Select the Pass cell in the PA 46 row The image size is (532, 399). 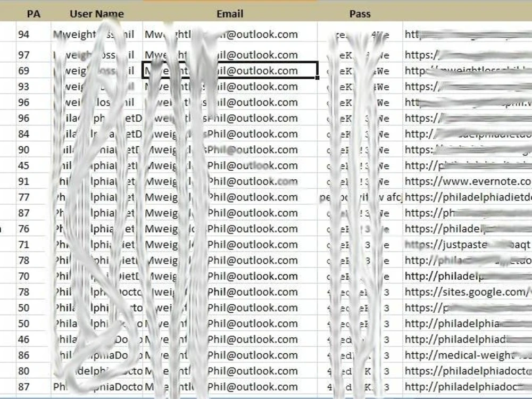pyautogui.click(x=360, y=339)
